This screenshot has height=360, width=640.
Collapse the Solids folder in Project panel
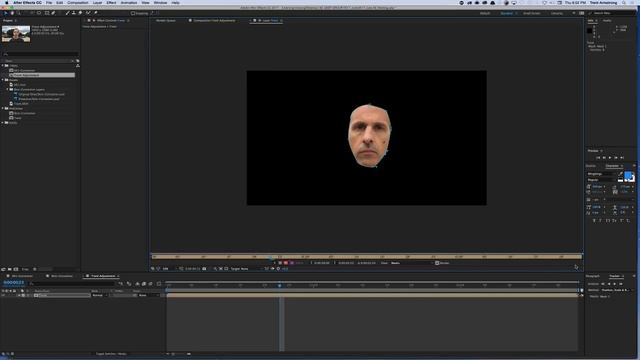2,122
